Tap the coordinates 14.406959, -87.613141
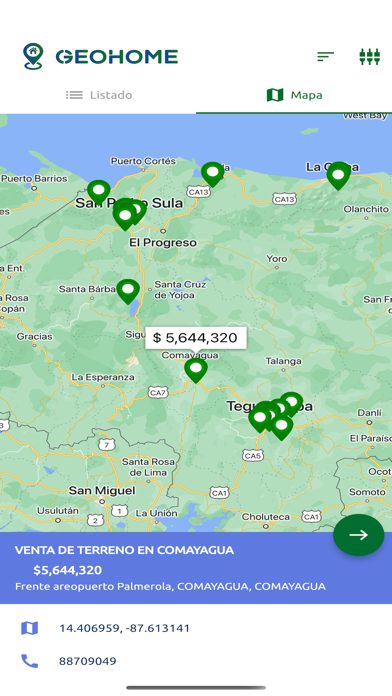 124,628
